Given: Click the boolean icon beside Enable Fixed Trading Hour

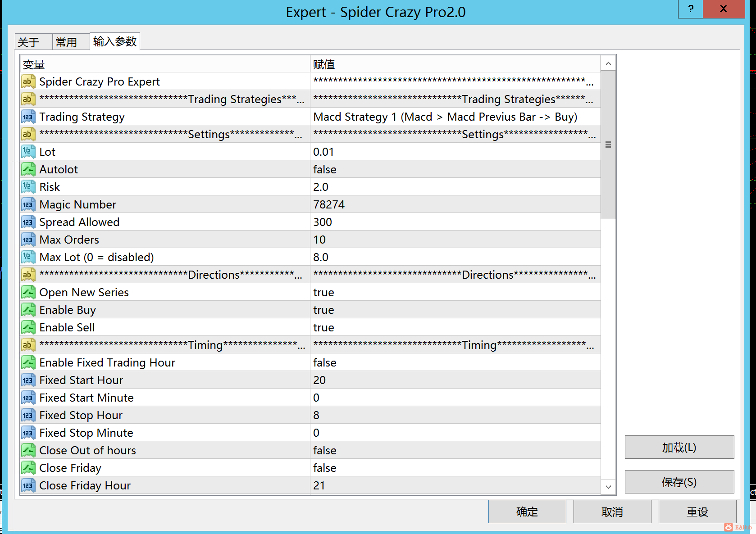Looking at the screenshot, I should click(28, 362).
